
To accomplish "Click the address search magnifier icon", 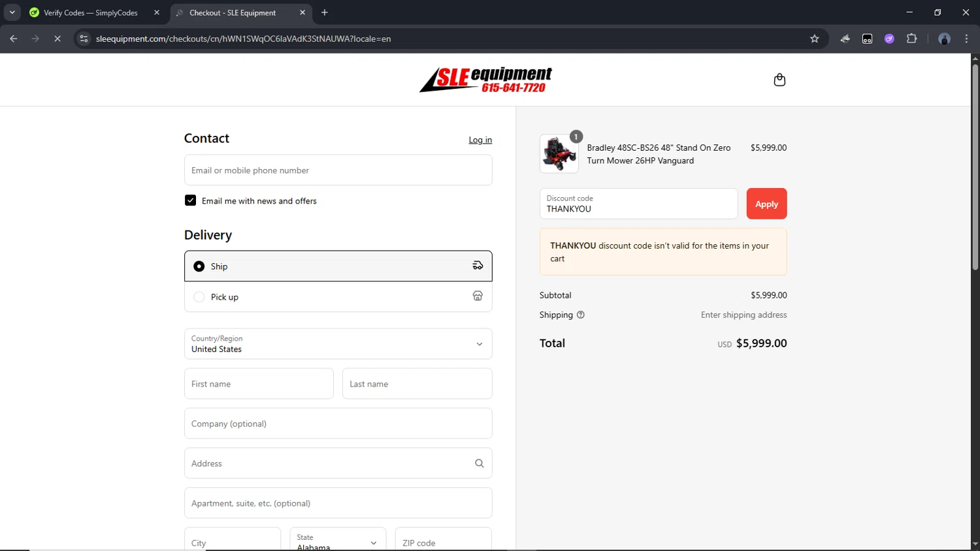I will [479, 464].
